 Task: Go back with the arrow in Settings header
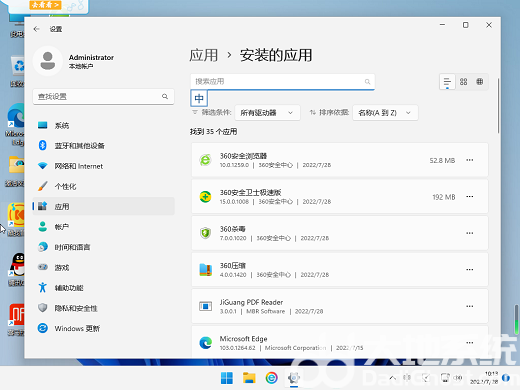(37, 29)
